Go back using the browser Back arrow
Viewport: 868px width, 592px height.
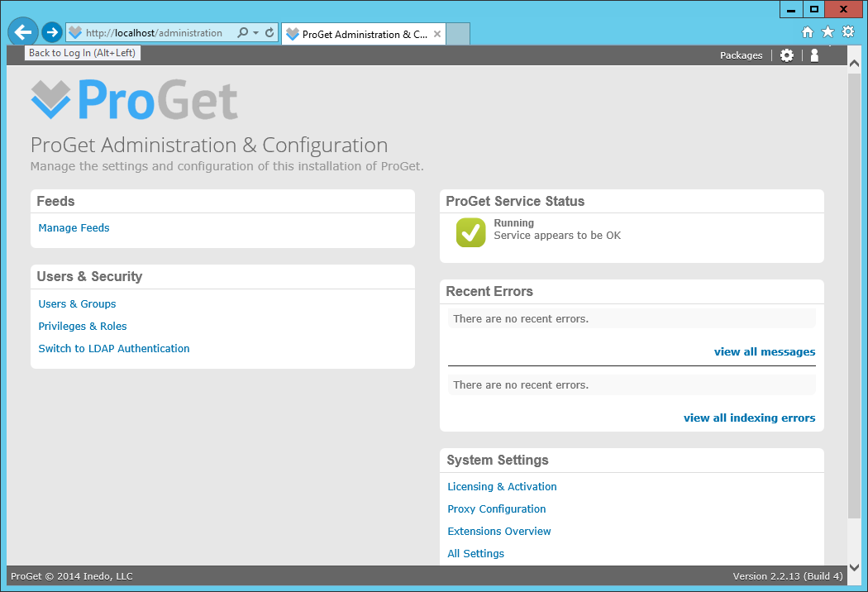(x=22, y=32)
